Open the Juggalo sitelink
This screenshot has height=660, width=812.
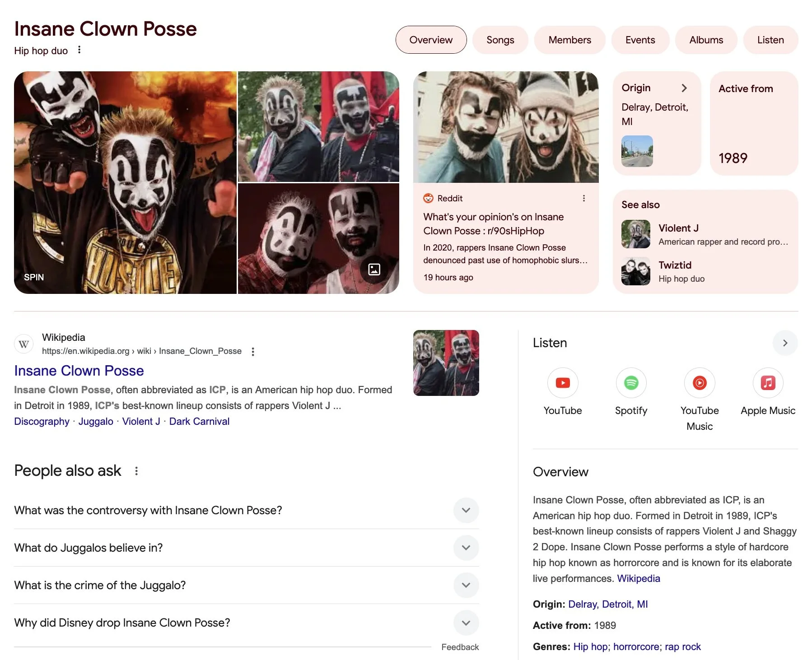point(96,421)
